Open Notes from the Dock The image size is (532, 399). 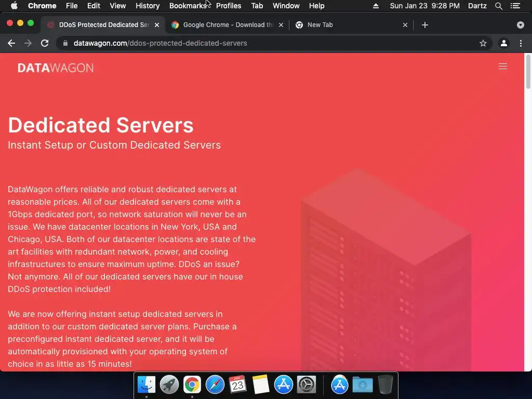click(x=261, y=385)
